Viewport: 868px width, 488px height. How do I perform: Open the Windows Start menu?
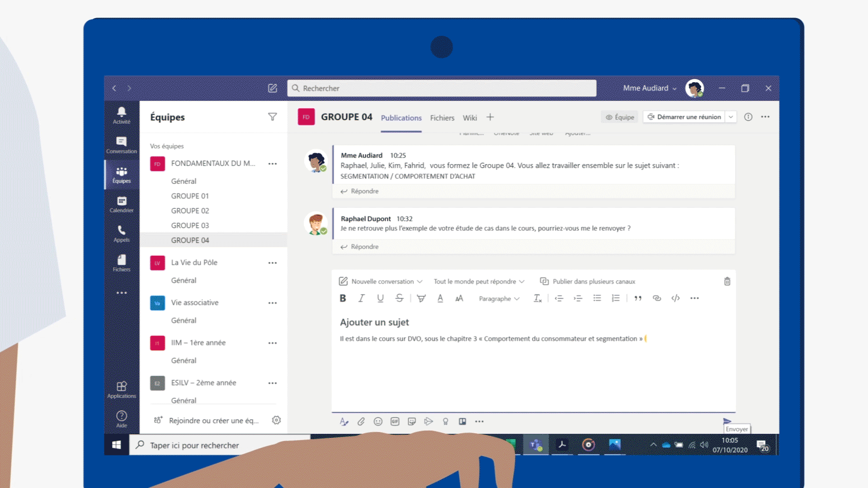coord(117,445)
